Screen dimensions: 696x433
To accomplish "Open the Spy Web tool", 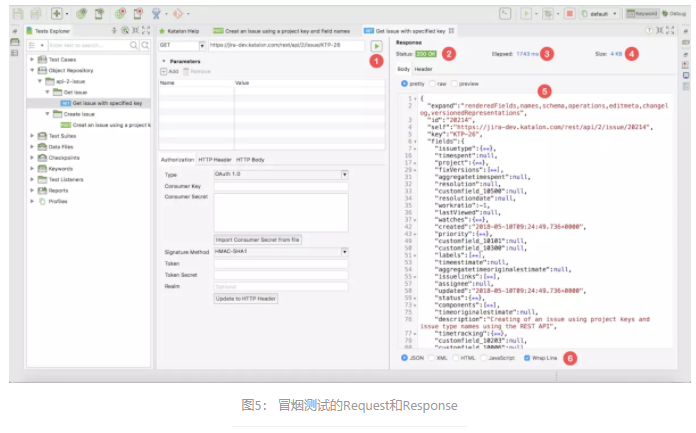I will pyautogui.click(x=81, y=14).
